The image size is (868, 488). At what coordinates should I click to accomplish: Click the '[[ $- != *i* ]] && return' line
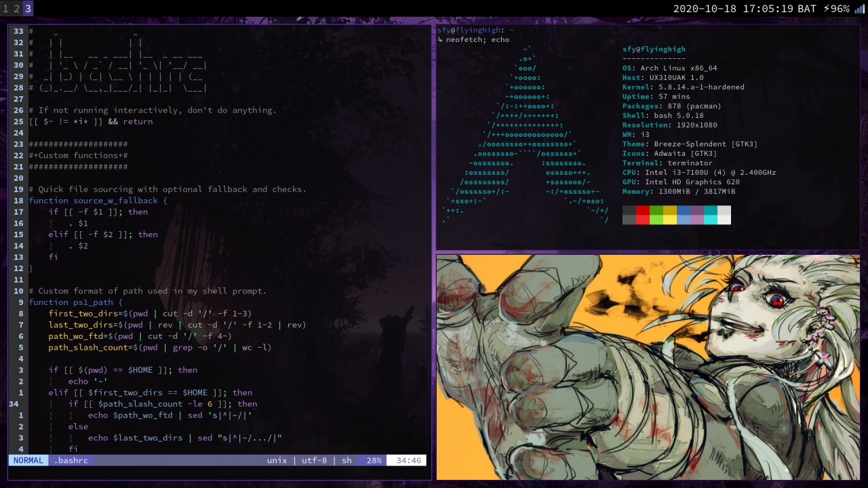pos(91,121)
